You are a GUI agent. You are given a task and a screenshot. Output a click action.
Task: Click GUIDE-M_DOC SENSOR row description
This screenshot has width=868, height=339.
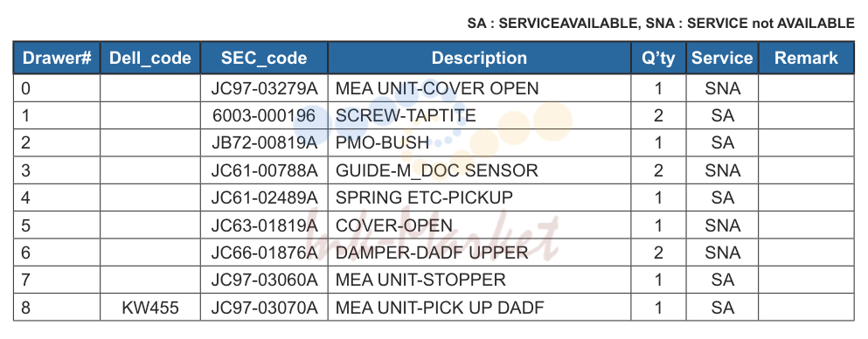pos(437,170)
